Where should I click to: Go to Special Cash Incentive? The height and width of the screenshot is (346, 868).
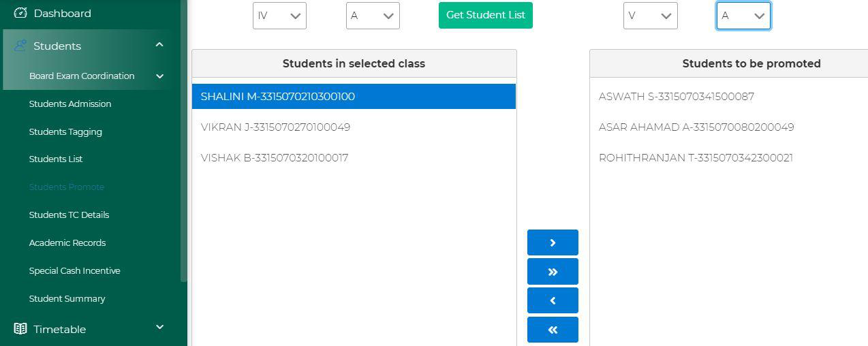pos(74,270)
